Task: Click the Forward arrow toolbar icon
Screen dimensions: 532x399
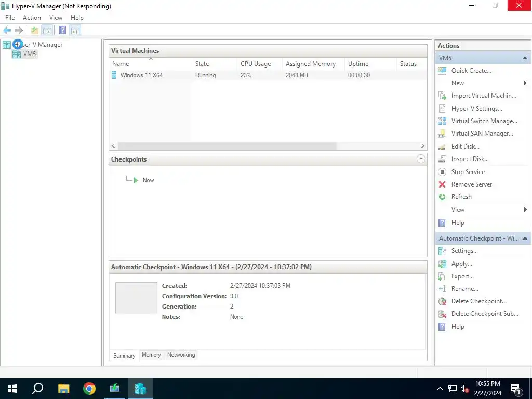Action: 19,31
